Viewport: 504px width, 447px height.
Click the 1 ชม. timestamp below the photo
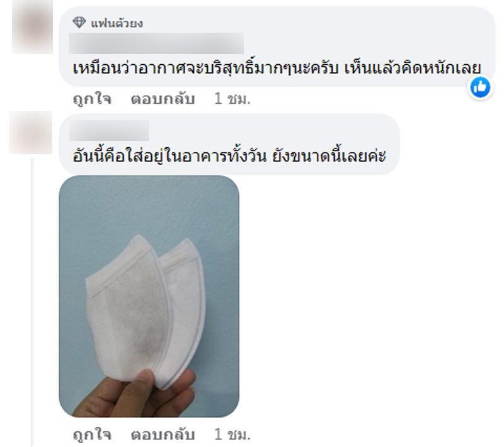pos(232,434)
